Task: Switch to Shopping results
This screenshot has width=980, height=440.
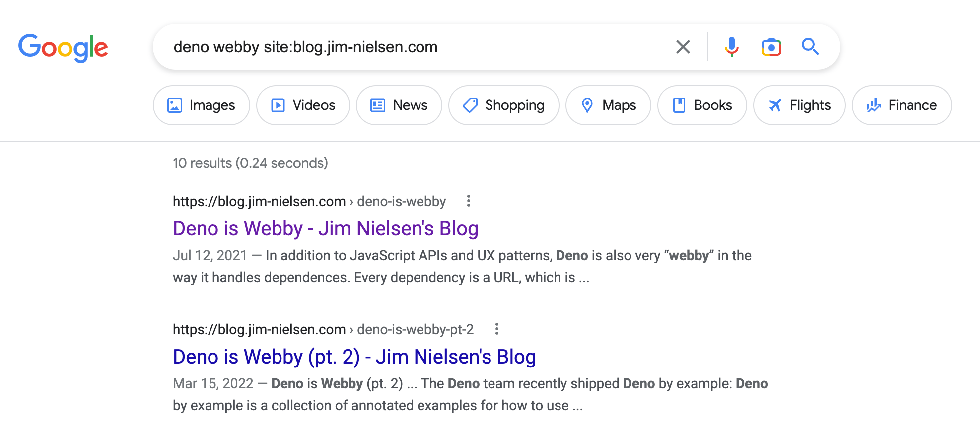Action: [x=503, y=105]
